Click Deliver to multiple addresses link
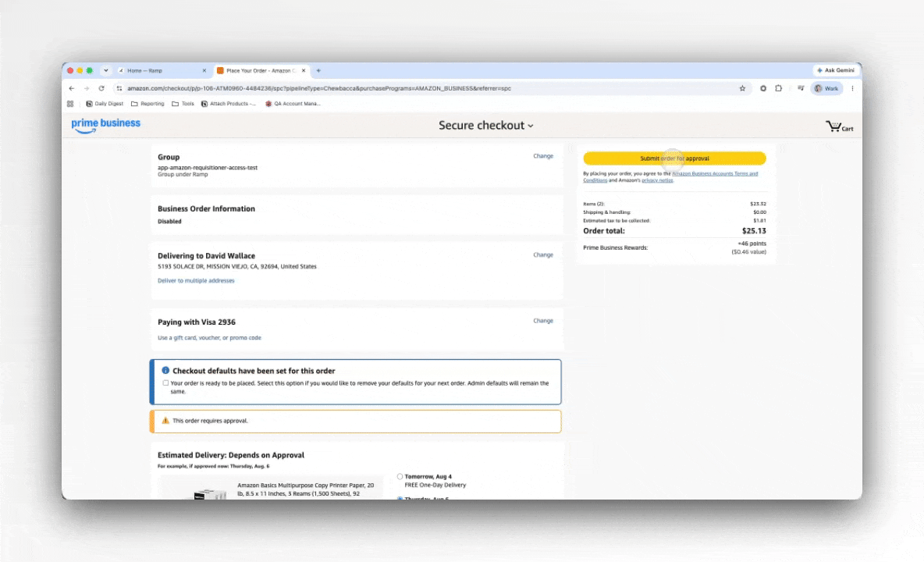This screenshot has height=562, width=924. tap(196, 281)
